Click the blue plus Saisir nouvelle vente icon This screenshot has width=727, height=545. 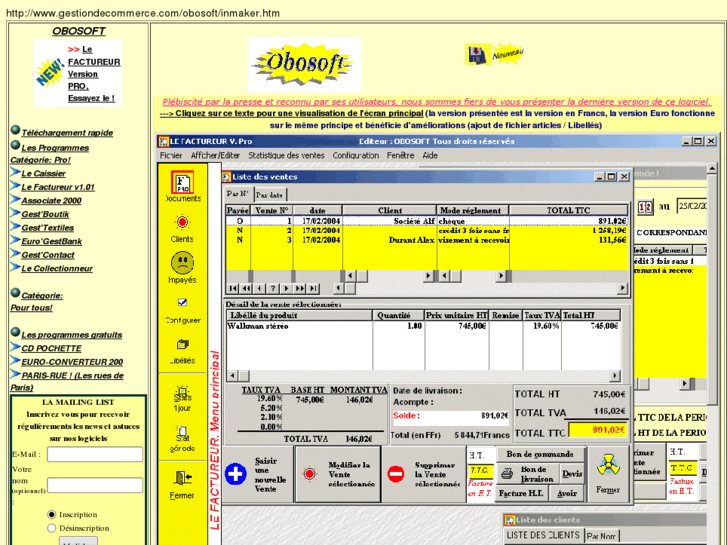pyautogui.click(x=236, y=474)
